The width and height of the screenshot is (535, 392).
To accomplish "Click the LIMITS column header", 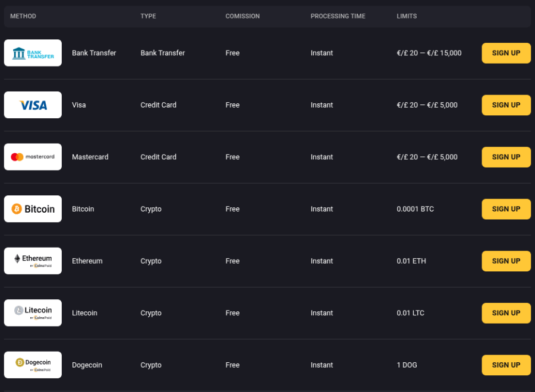I will [407, 16].
